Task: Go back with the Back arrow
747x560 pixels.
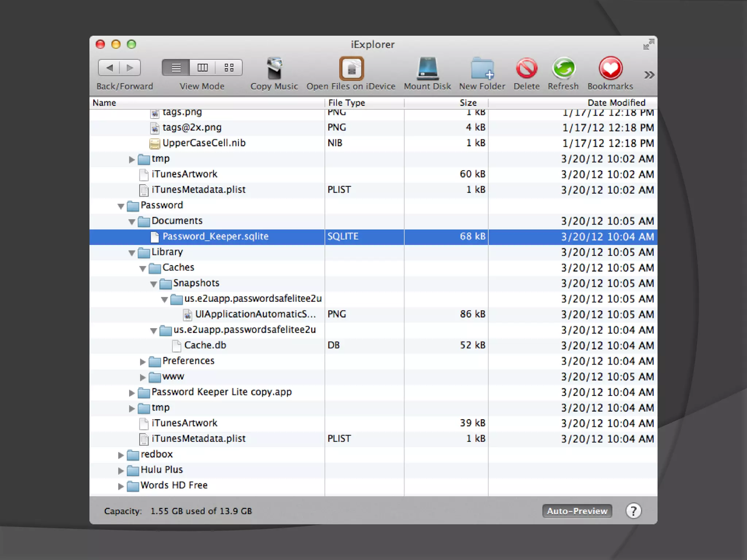Action: pyautogui.click(x=109, y=67)
